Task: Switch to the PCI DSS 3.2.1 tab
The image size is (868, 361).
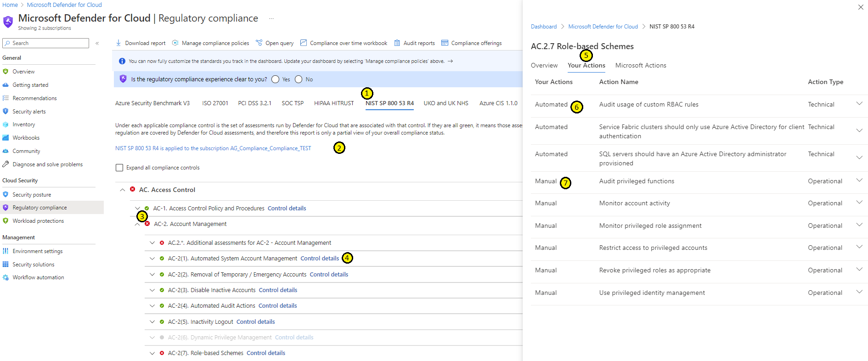Action: (x=255, y=103)
